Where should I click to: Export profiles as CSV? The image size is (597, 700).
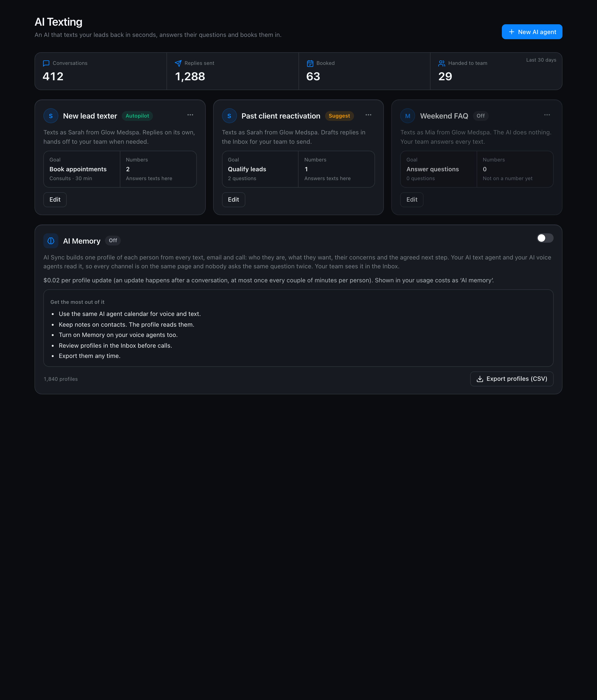tap(512, 379)
